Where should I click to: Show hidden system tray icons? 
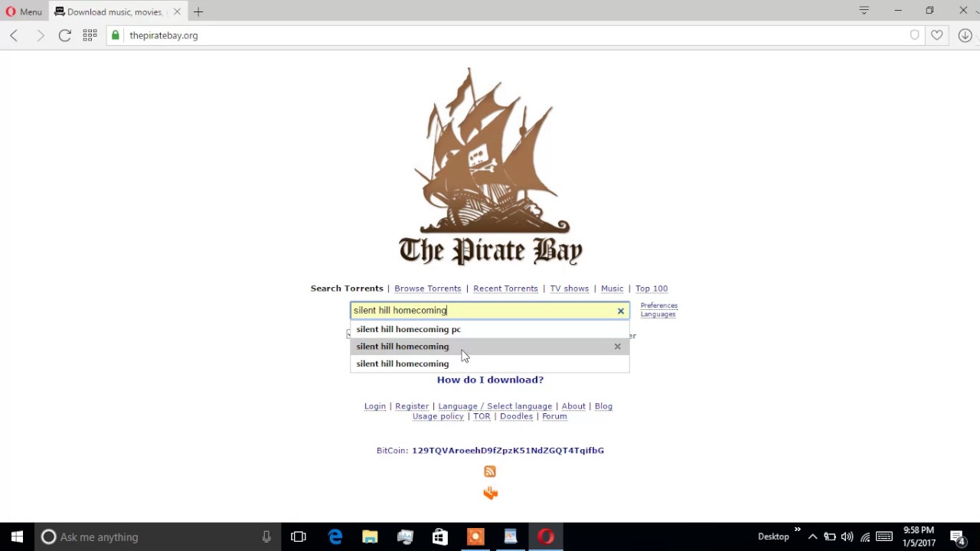812,536
